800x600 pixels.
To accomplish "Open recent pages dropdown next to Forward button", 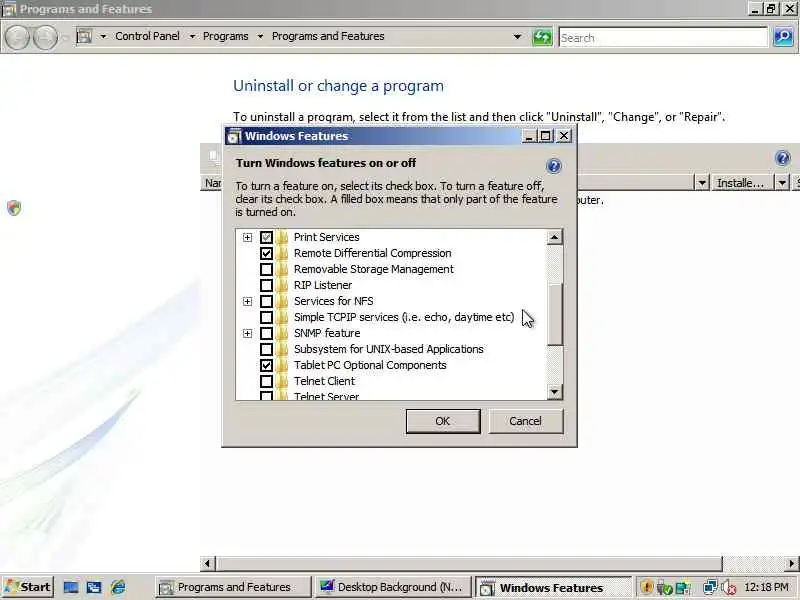I will point(65,37).
